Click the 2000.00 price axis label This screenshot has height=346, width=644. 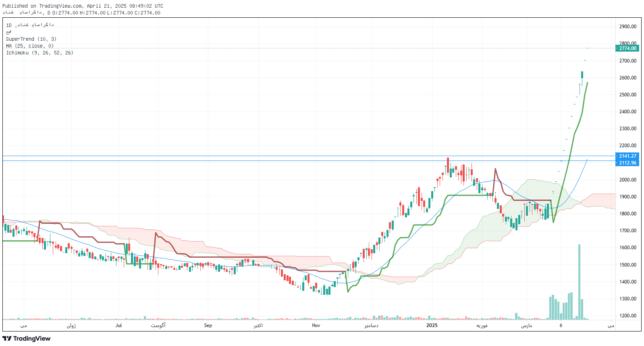[628, 180]
